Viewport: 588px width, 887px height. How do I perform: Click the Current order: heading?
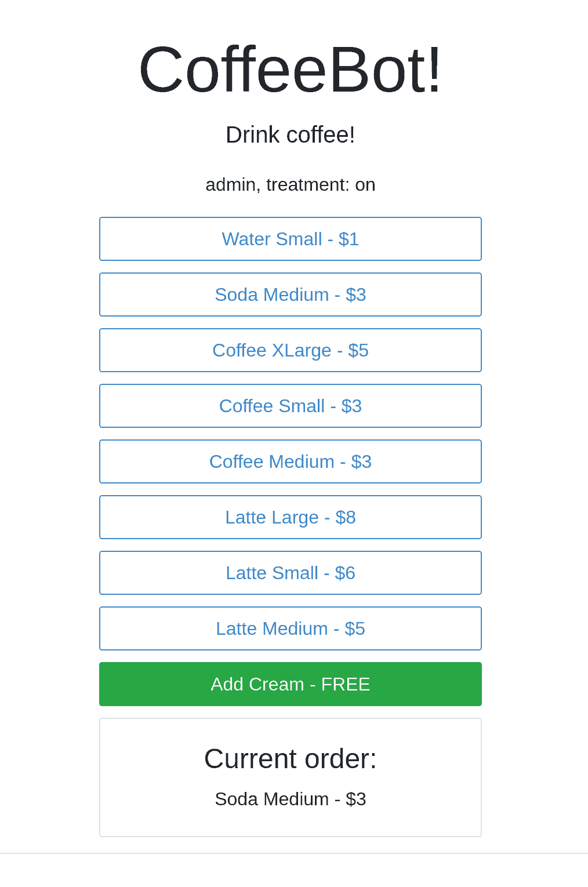tap(291, 758)
